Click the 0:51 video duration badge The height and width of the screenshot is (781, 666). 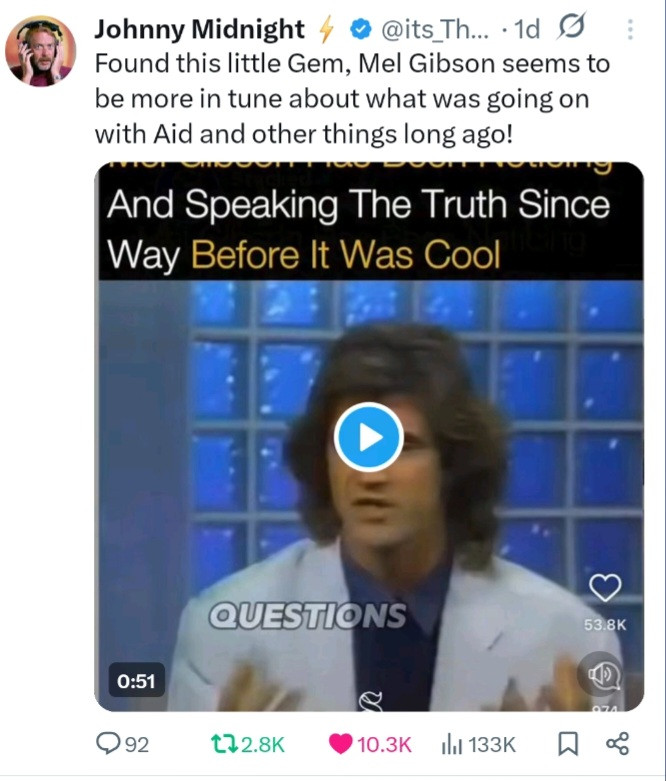136,680
